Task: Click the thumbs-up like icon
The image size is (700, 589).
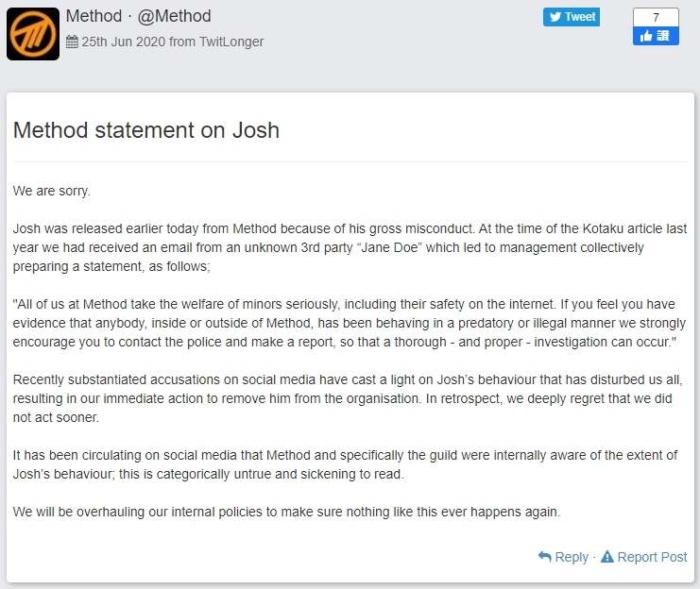Action: [x=647, y=36]
